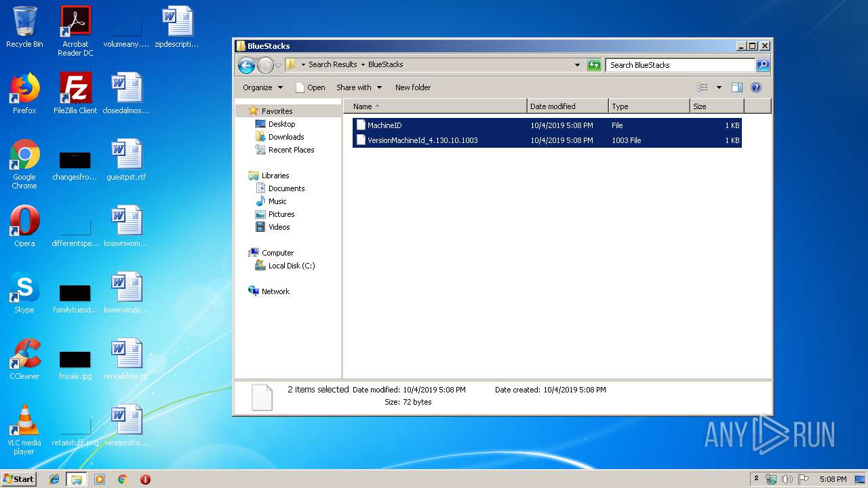Open Windows Media Player from taskbar
The width and height of the screenshot is (868, 488).
[x=100, y=479]
